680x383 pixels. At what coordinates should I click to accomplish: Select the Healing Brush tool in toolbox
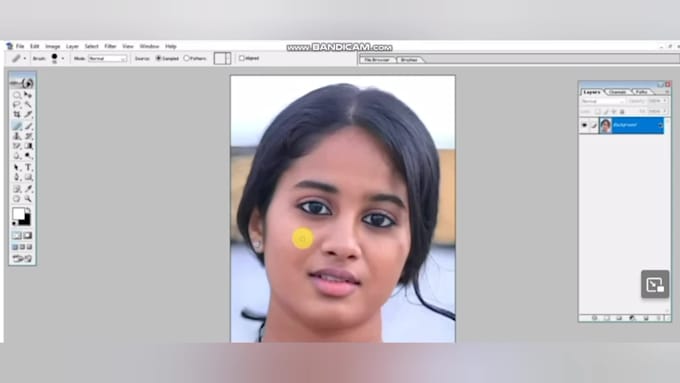17,126
